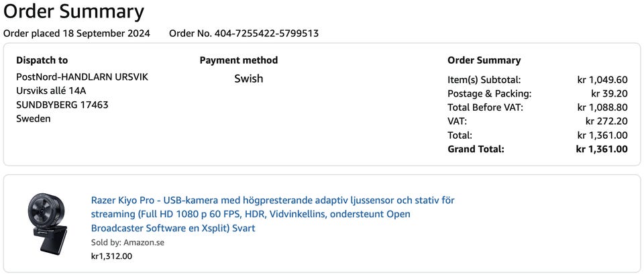Click the Grand Total label
This screenshot has height=275, width=644.
(x=476, y=149)
